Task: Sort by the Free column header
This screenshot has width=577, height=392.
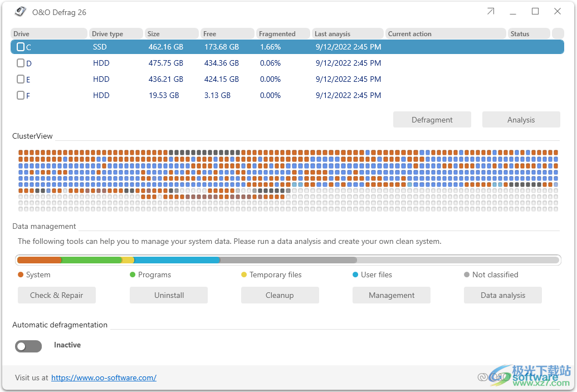Action: tap(227, 33)
